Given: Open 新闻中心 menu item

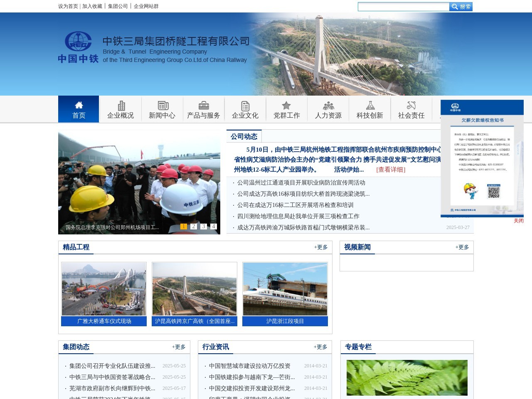Looking at the screenshot, I should pyautogui.click(x=162, y=116).
